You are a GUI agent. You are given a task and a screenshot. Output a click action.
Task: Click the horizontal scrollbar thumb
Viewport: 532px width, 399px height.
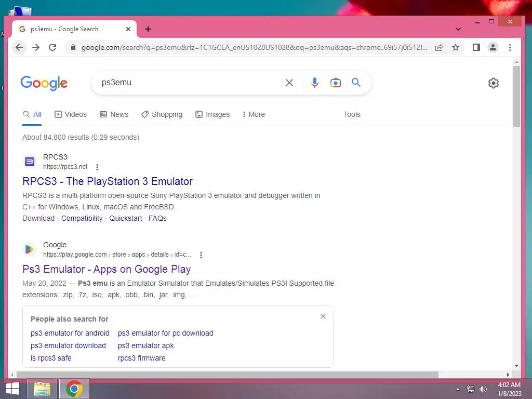228,375
